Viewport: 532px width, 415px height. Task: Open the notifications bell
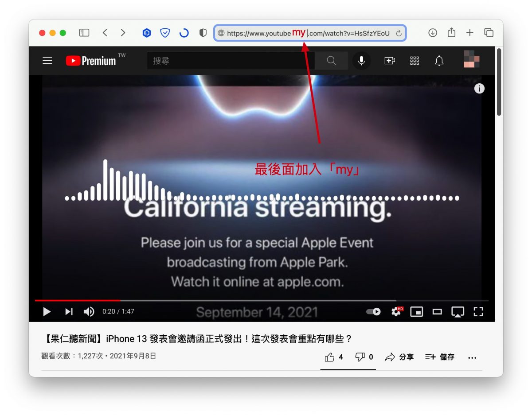tap(439, 61)
